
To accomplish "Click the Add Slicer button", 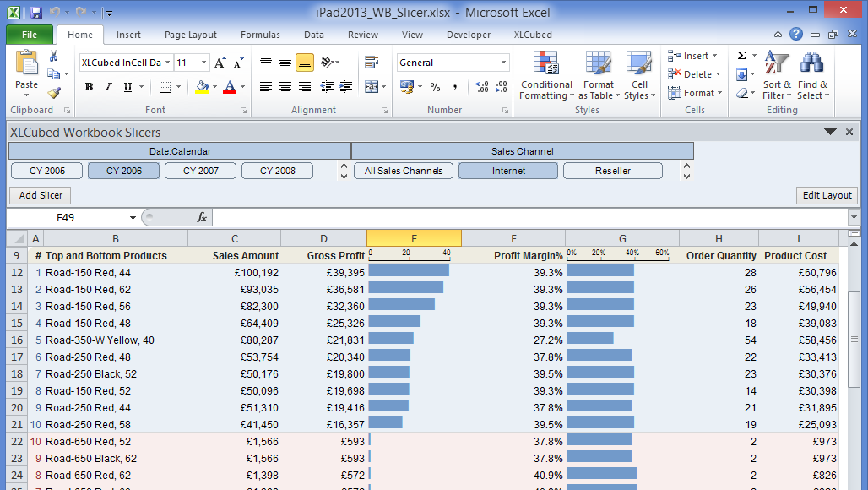I will [41, 195].
